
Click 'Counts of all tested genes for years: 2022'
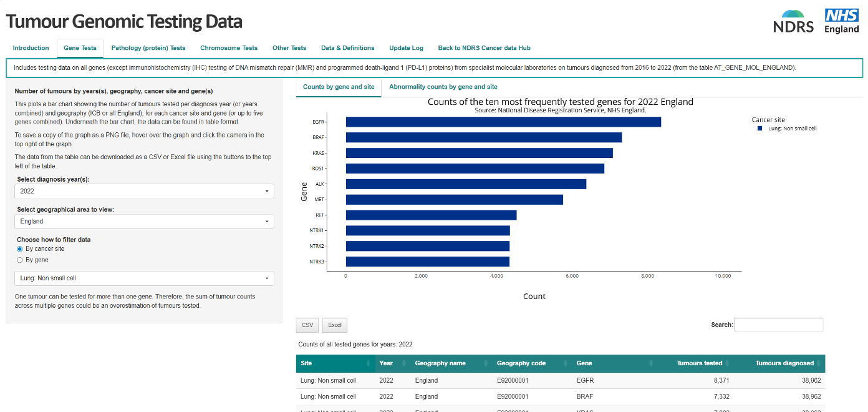355,344
